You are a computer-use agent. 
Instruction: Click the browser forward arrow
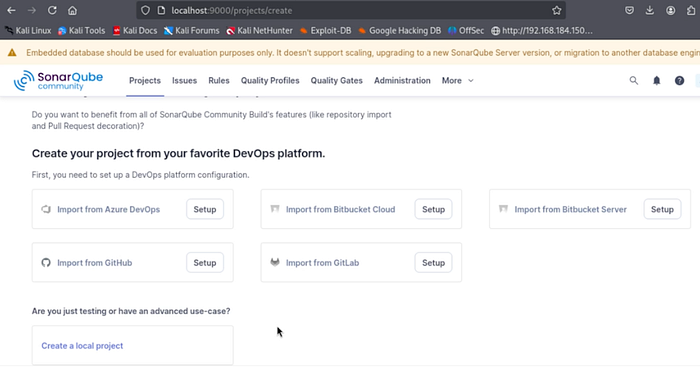32,10
